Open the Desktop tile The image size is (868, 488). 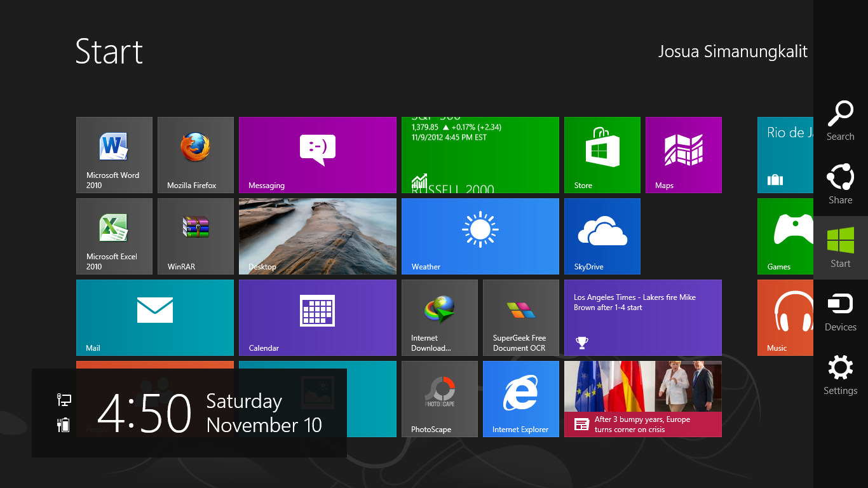point(318,236)
